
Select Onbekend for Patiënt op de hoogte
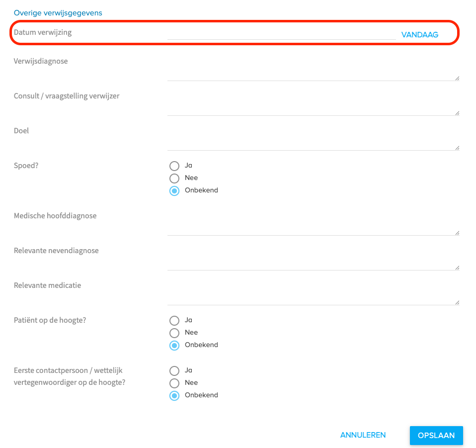(174, 345)
